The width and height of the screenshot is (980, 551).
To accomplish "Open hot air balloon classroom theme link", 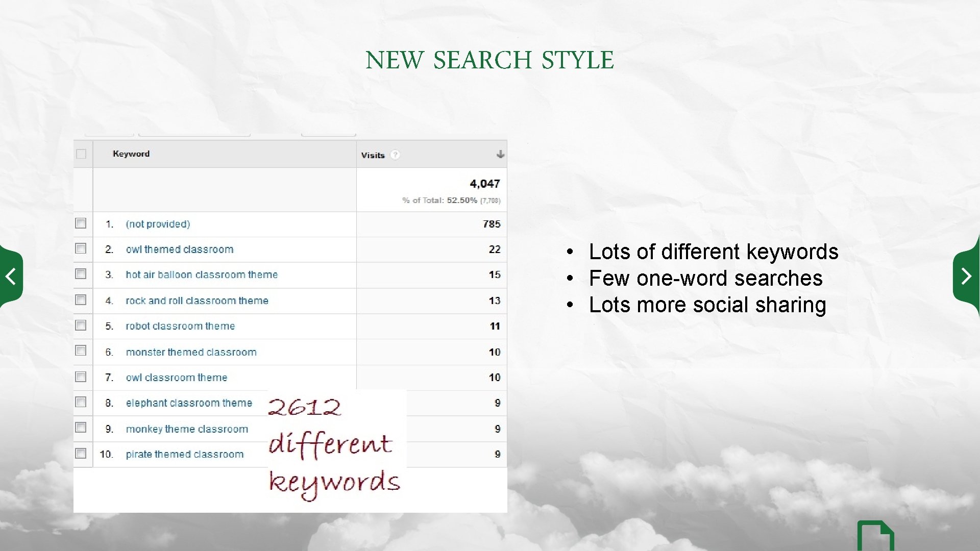I will coord(202,275).
